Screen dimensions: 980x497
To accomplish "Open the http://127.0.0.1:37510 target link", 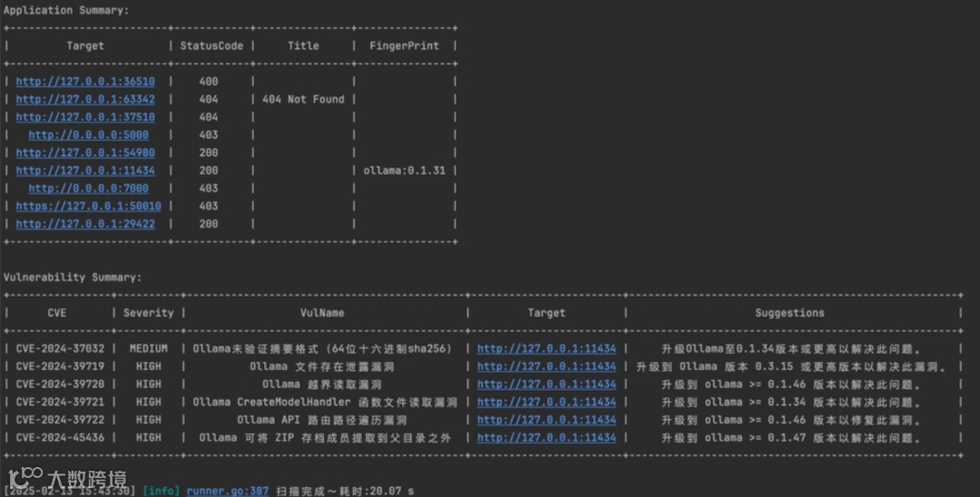I will pos(85,117).
